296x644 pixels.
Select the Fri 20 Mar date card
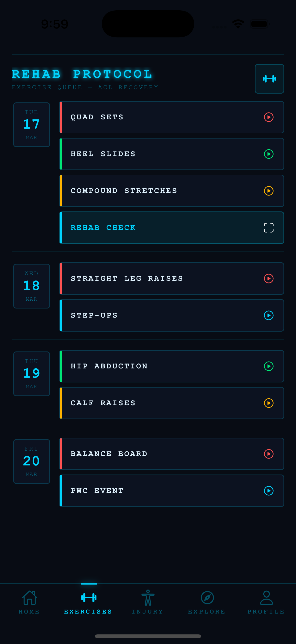(x=31, y=461)
